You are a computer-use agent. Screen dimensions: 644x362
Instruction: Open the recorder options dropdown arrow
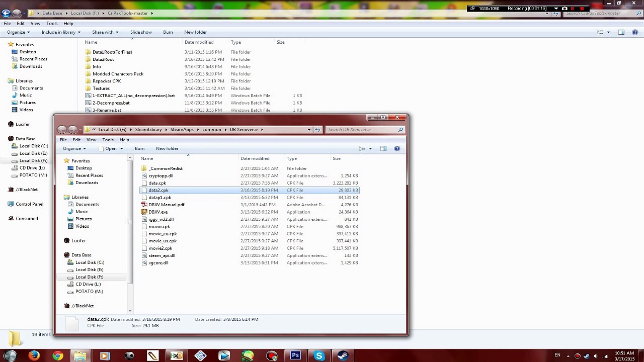coord(556,9)
